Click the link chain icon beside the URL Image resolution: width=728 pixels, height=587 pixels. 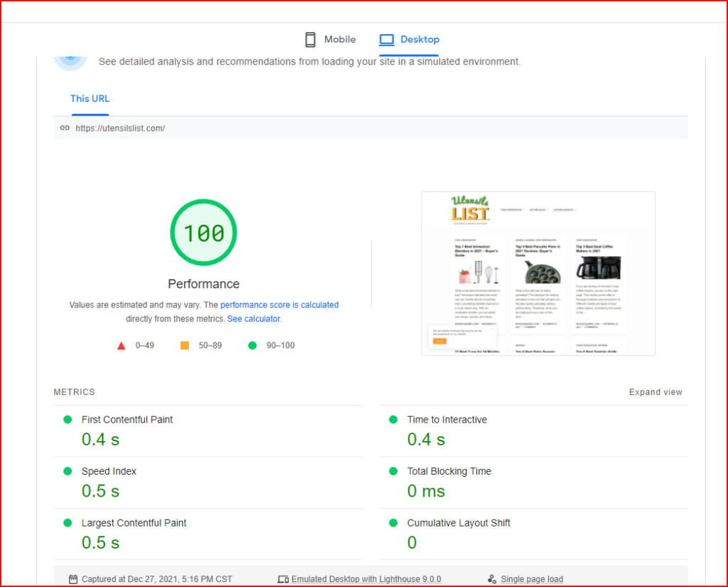(x=65, y=128)
